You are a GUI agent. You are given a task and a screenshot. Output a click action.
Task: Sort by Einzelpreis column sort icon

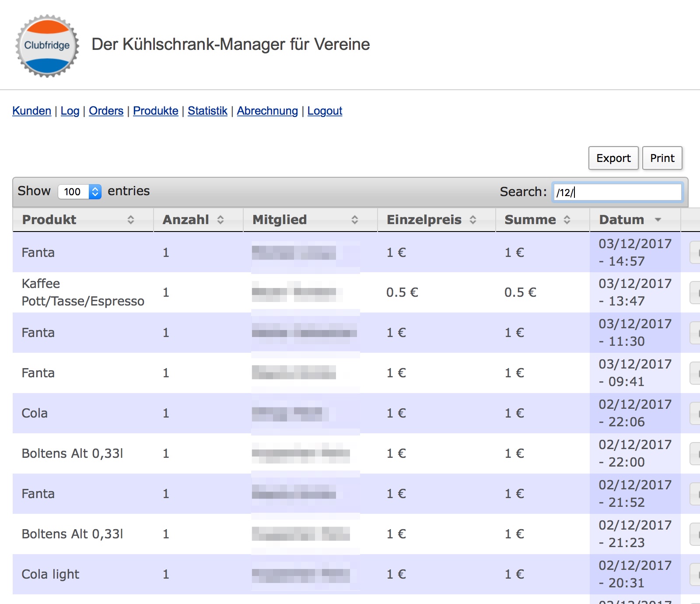click(x=472, y=220)
